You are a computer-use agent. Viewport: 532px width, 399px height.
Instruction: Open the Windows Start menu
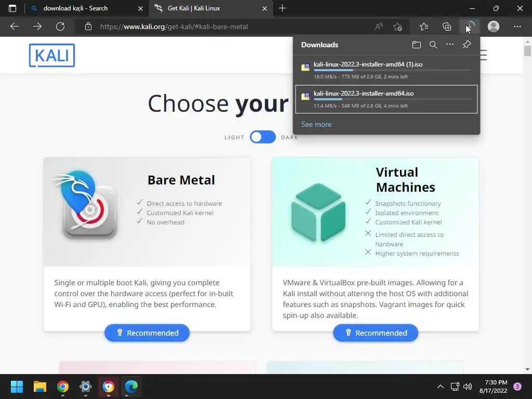coord(17,387)
